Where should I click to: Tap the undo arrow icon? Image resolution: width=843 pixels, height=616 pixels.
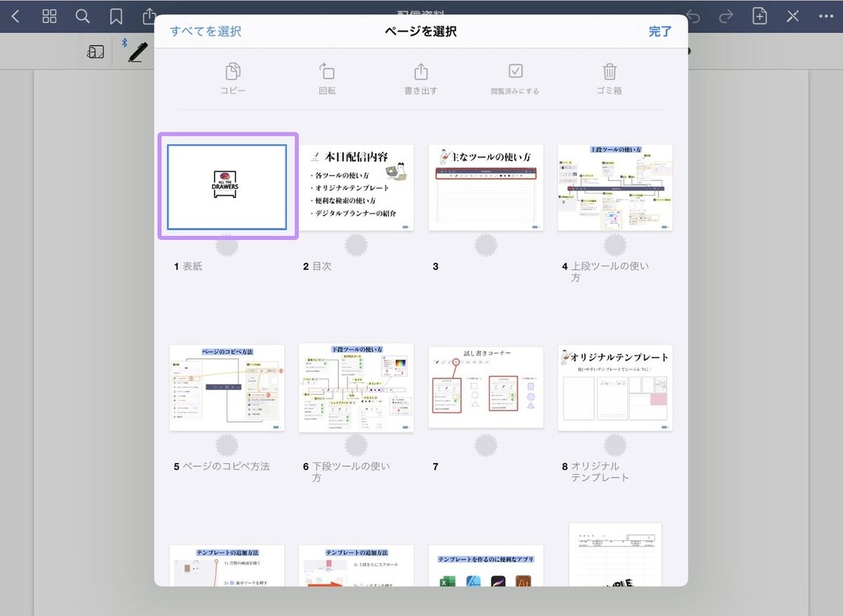click(693, 15)
